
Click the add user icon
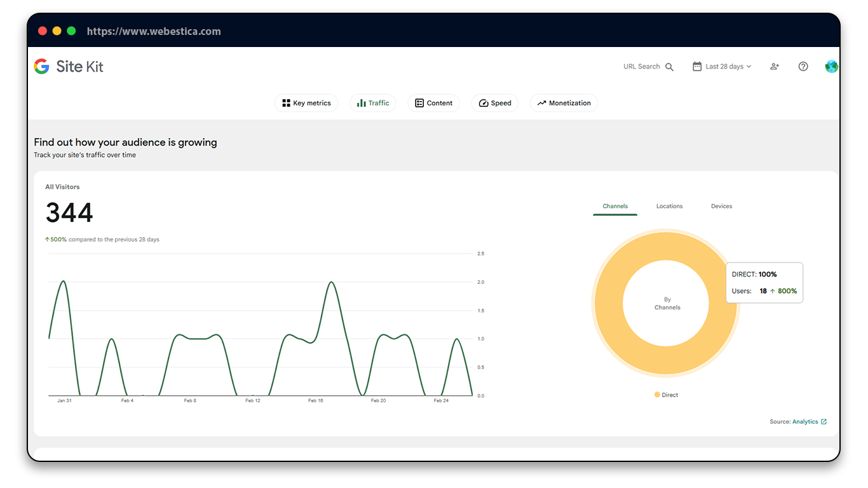[x=774, y=66]
